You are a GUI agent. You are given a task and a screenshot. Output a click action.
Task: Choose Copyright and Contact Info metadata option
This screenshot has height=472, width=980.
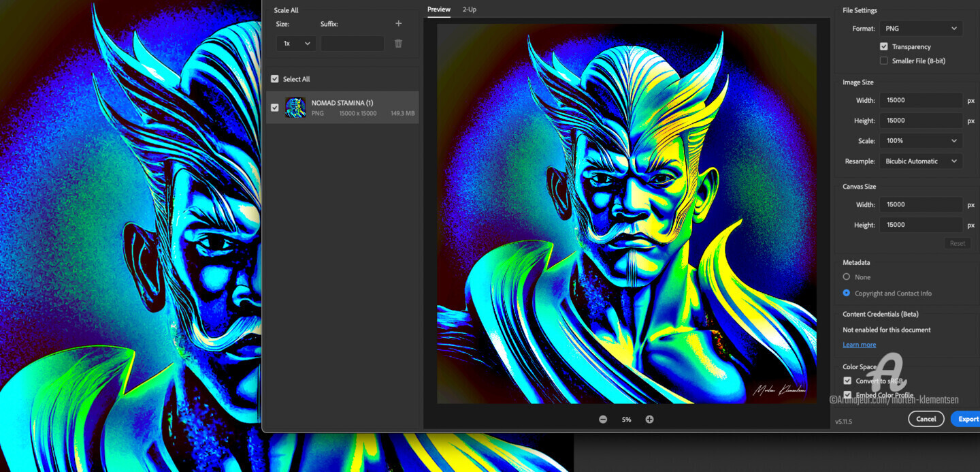[847, 293]
